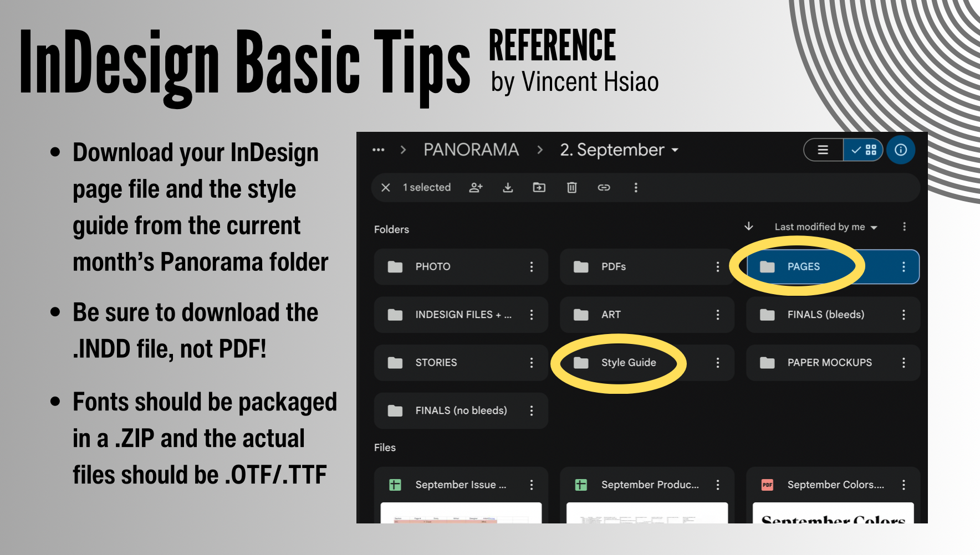Open PAPER MOCKUPS more options menu
980x555 pixels.
point(904,363)
